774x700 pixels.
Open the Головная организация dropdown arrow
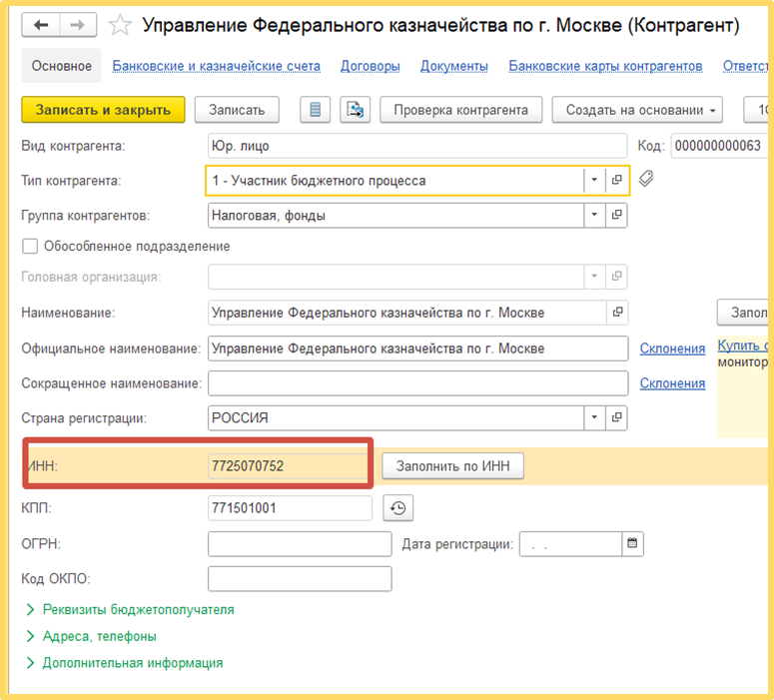[594, 277]
